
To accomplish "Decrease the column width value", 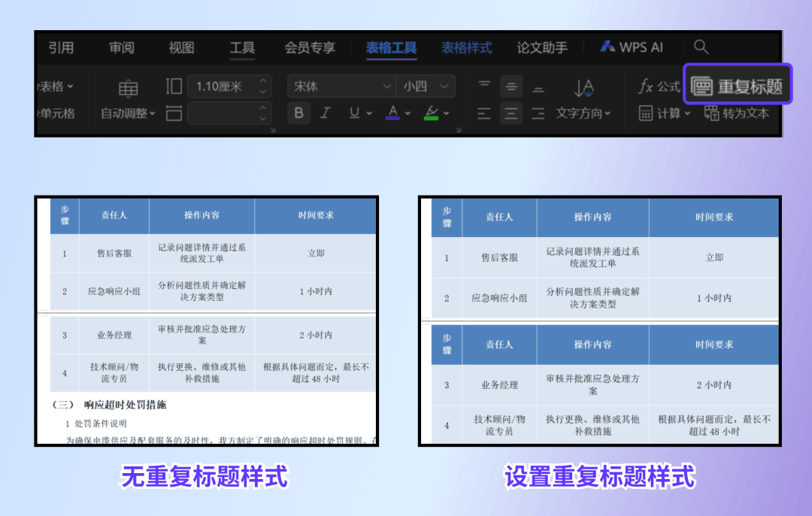I will pos(263,119).
